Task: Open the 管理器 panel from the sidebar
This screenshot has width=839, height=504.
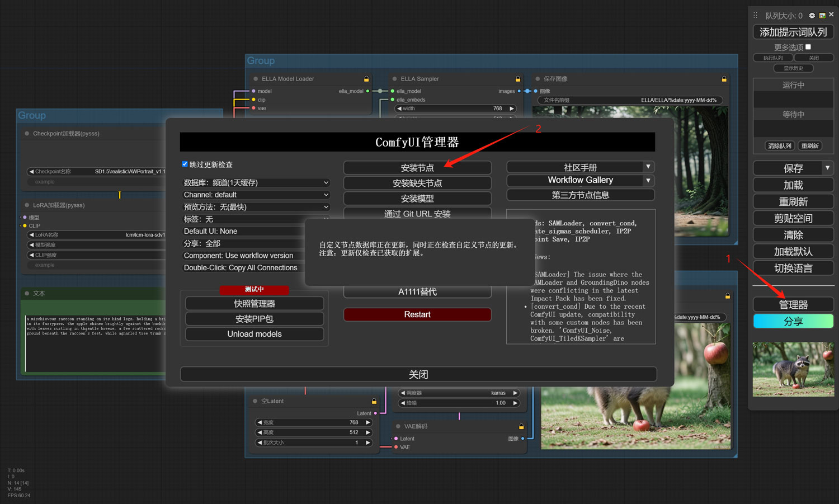Action: pos(793,304)
